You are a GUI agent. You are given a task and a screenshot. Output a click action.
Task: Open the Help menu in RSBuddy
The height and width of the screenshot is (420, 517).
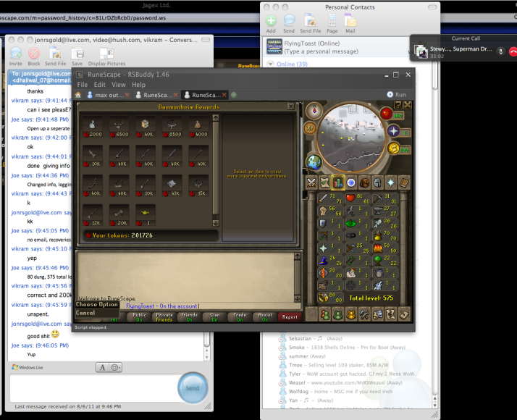tap(138, 85)
